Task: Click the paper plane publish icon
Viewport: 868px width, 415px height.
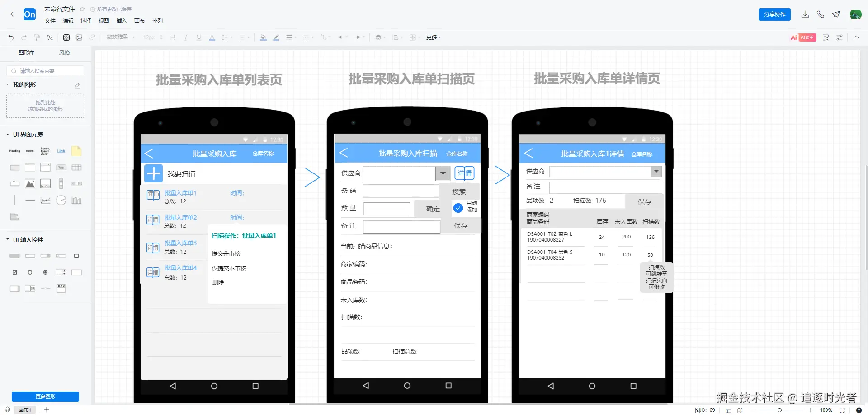Action: [836, 14]
